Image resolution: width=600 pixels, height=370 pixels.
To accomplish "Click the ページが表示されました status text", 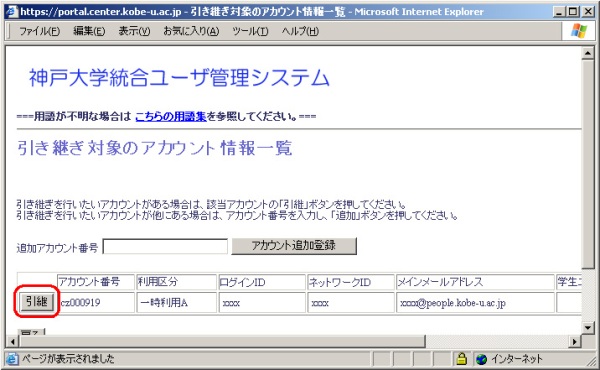I will tap(68, 359).
